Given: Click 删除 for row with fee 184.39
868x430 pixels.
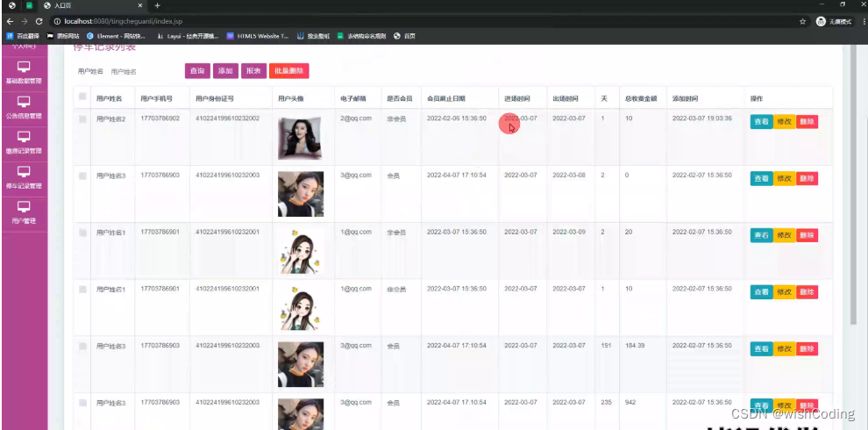Looking at the screenshot, I should 807,349.
